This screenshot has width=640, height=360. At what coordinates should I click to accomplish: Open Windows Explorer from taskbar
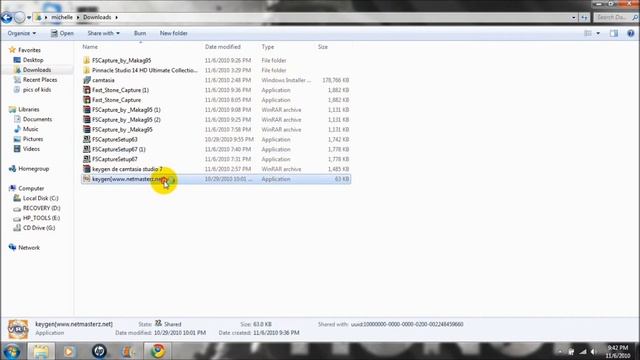coord(41,351)
